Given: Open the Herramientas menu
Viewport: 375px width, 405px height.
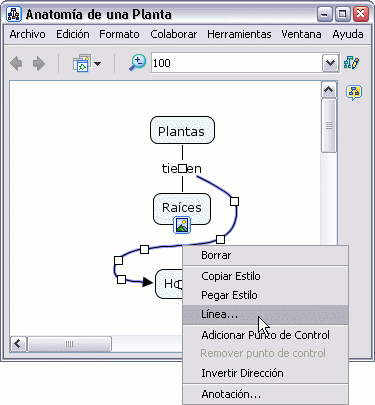Looking at the screenshot, I should (239, 34).
